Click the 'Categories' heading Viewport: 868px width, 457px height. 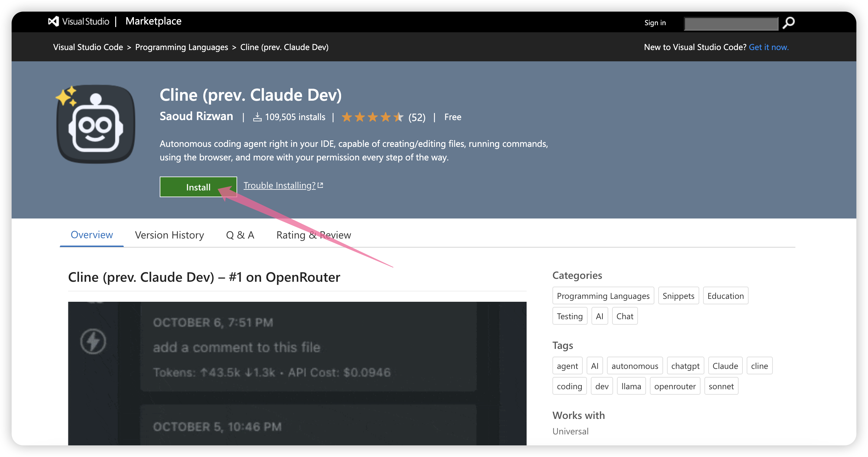click(x=577, y=275)
